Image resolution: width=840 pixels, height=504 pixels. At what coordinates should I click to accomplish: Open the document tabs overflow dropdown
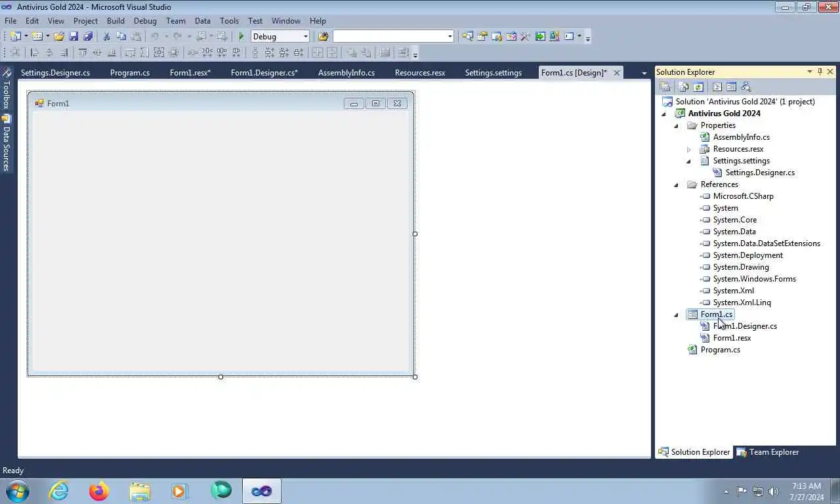point(644,73)
